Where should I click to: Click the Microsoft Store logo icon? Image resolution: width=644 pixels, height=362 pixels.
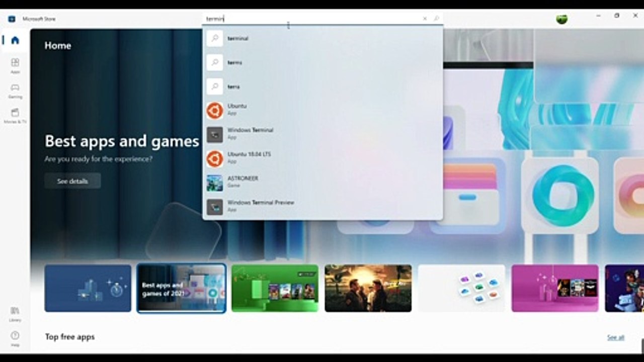12,19
